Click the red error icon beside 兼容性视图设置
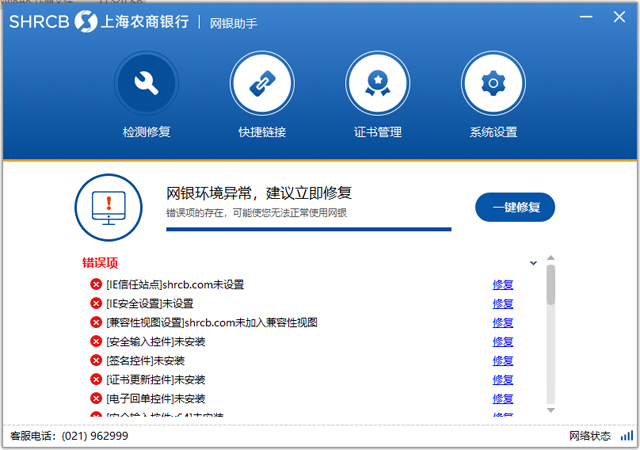This screenshot has height=450, width=640. (96, 322)
